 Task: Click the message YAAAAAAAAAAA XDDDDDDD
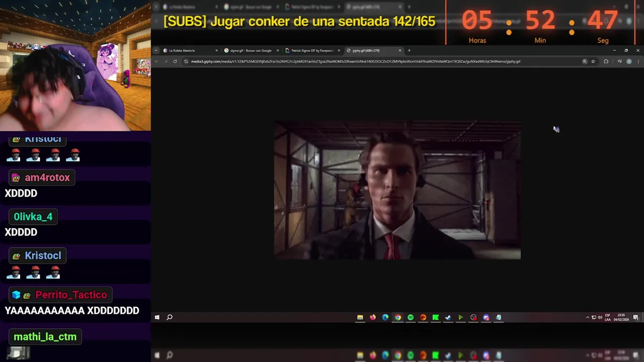click(72, 311)
